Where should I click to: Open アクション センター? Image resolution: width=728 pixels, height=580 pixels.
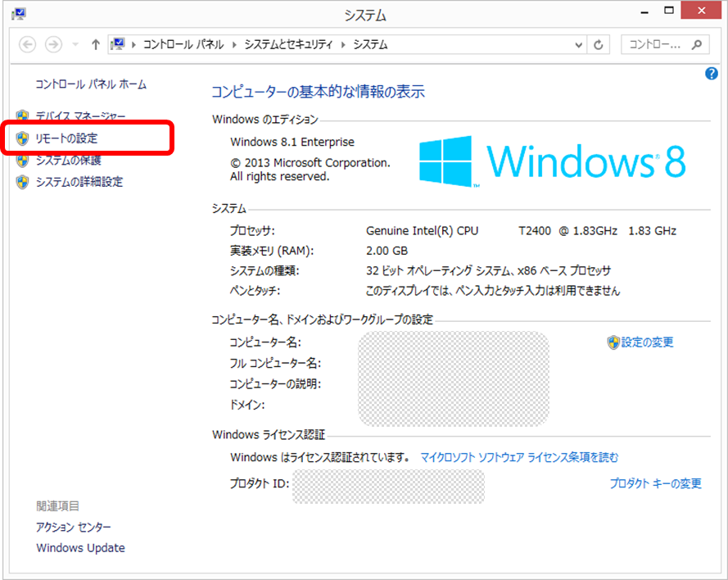[74, 527]
